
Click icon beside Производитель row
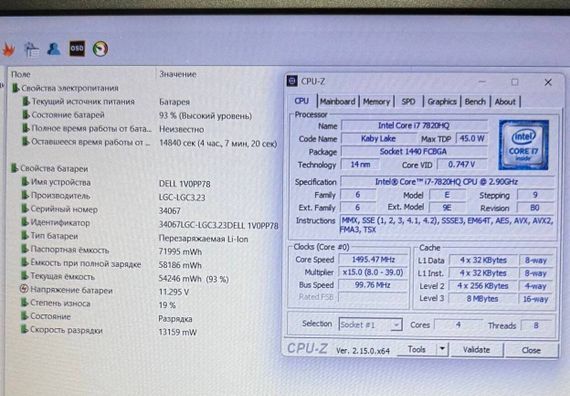(x=25, y=196)
